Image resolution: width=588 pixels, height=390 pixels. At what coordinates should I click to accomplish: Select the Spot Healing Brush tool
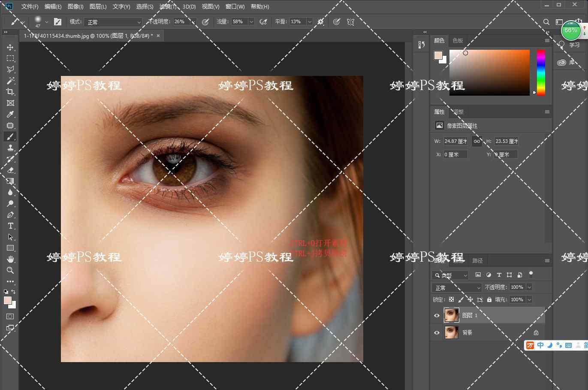(10, 125)
